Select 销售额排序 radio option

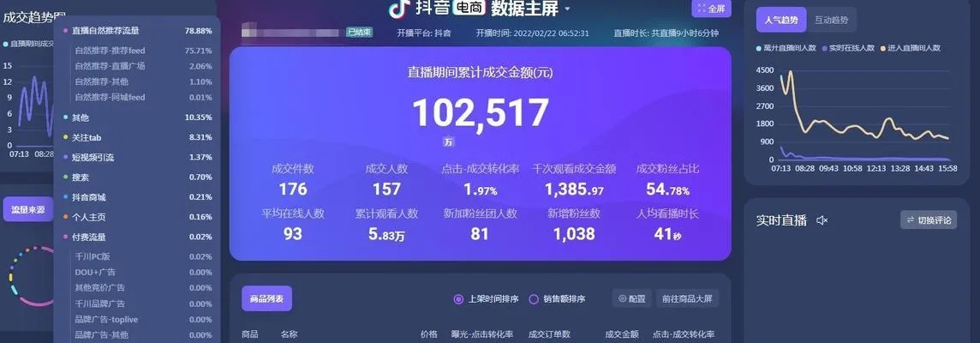click(534, 299)
